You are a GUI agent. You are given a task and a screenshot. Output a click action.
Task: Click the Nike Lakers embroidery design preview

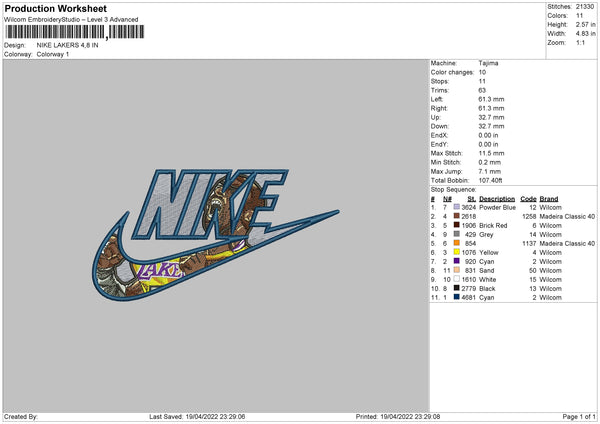click(x=215, y=235)
